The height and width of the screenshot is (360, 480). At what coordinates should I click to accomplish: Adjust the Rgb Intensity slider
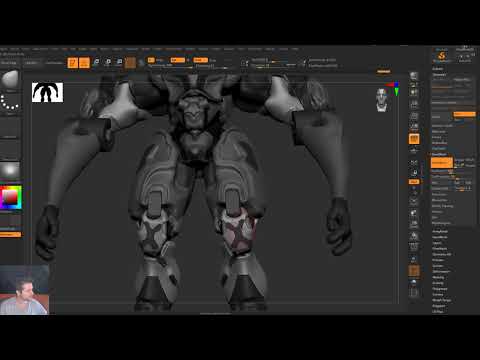171,66
